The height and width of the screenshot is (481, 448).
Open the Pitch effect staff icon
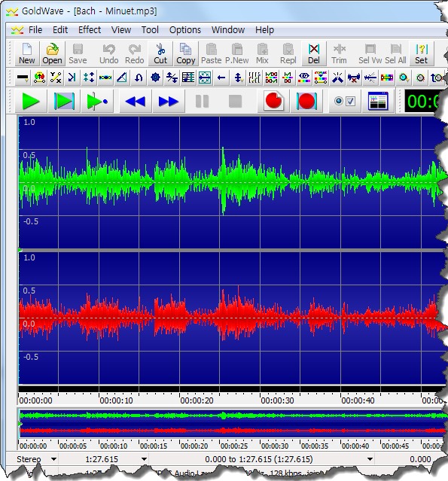(188, 78)
